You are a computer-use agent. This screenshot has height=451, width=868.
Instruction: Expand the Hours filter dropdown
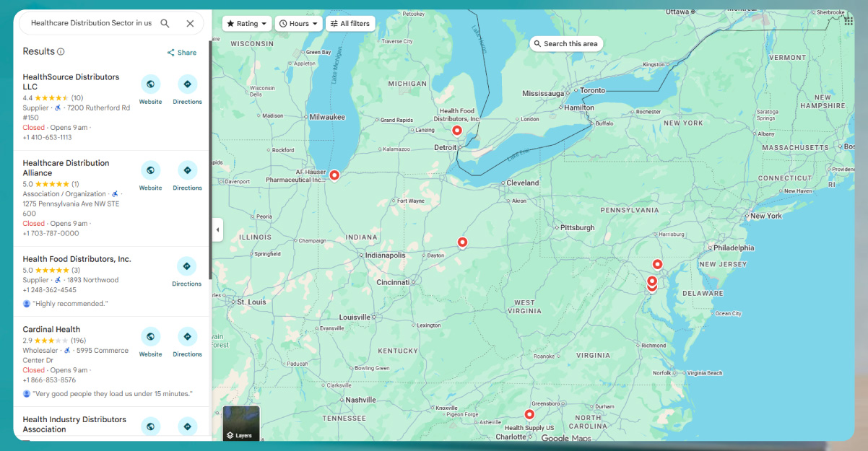pos(298,24)
